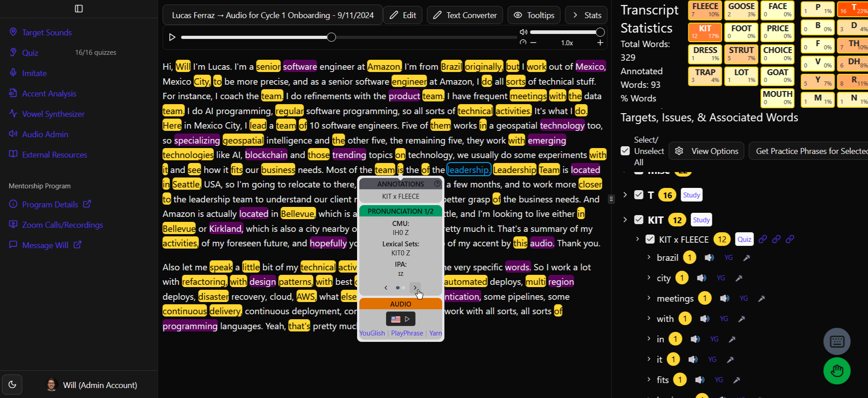This screenshot has height=398, width=868.
Task: Click the speaker icon next to brazil
Action: (x=709, y=258)
